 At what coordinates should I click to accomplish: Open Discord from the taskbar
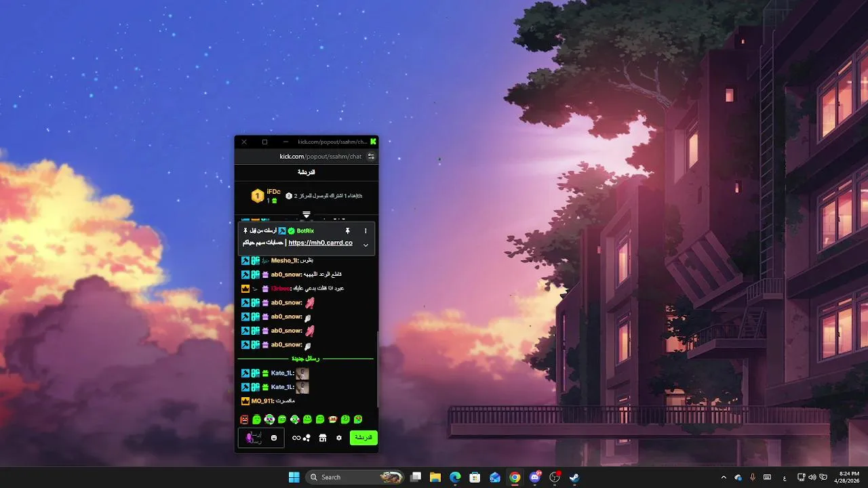click(x=535, y=477)
